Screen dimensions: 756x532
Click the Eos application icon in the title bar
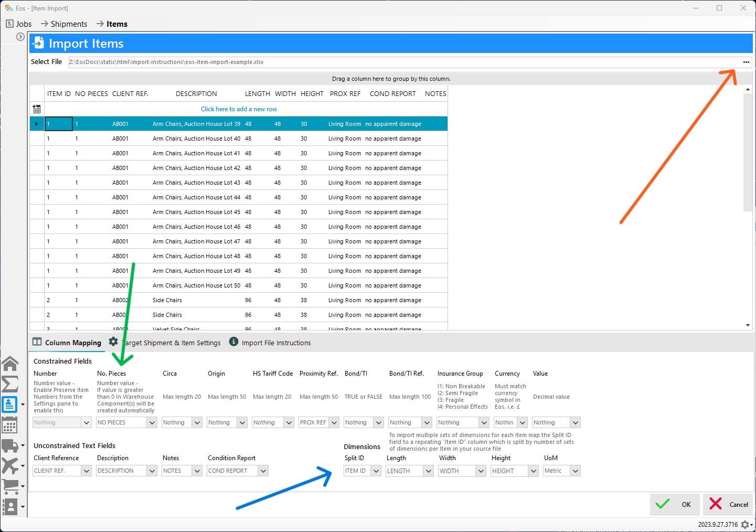8,8
